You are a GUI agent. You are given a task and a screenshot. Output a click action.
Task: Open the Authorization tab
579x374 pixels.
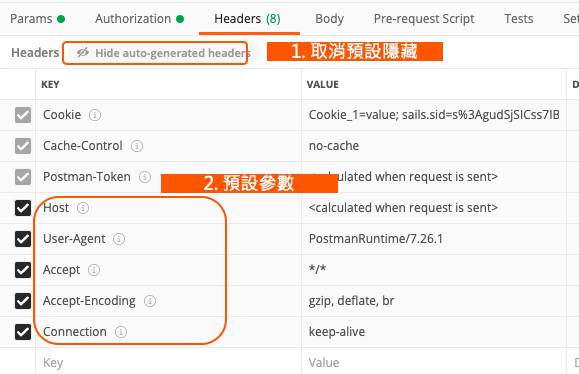[139, 19]
